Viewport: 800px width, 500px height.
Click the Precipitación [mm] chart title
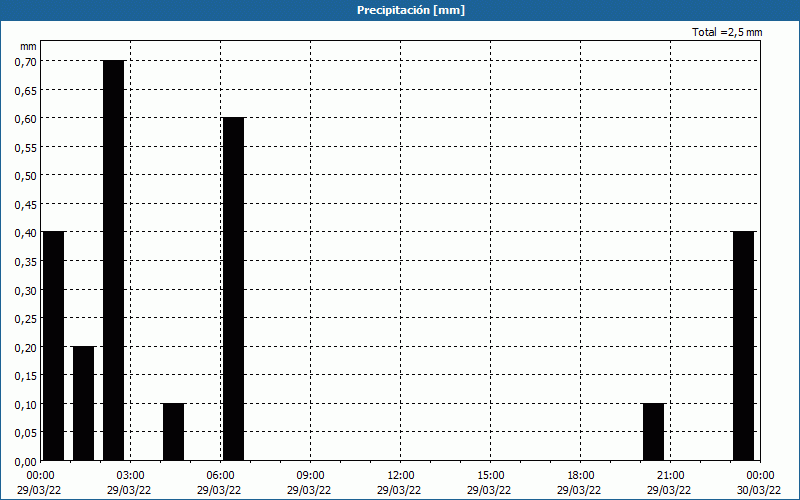tap(411, 10)
